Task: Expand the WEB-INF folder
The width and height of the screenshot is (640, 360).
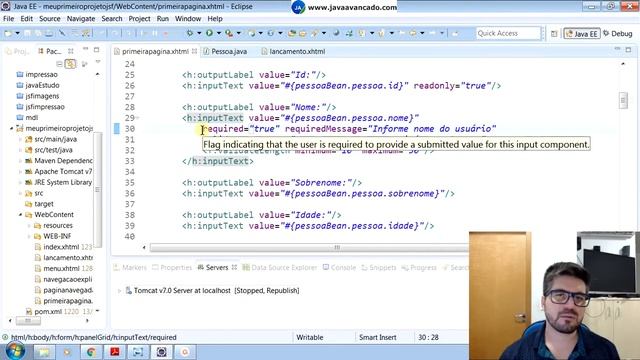Action: pyautogui.click(x=29, y=236)
